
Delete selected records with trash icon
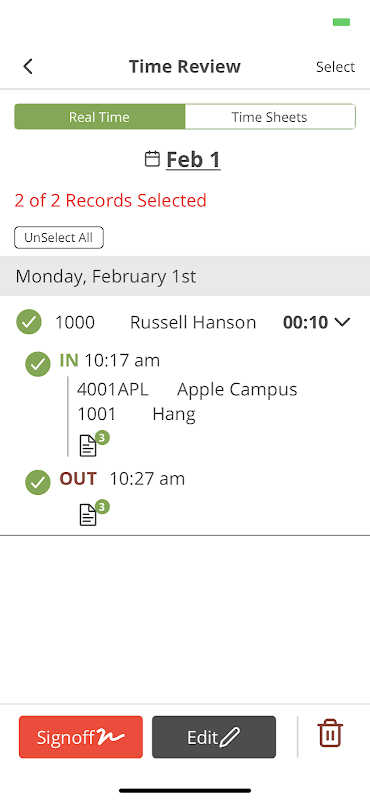tap(331, 733)
